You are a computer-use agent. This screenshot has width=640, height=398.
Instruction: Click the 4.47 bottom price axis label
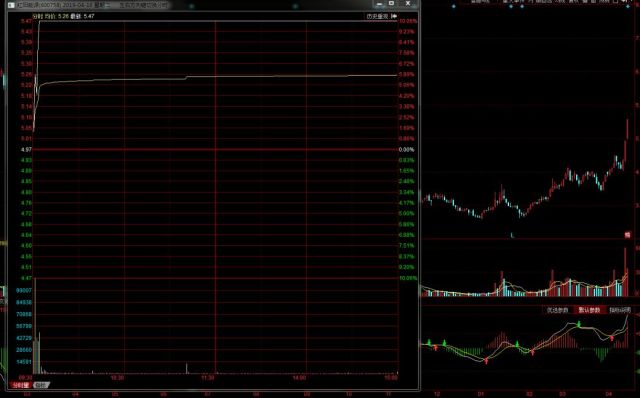[27, 278]
